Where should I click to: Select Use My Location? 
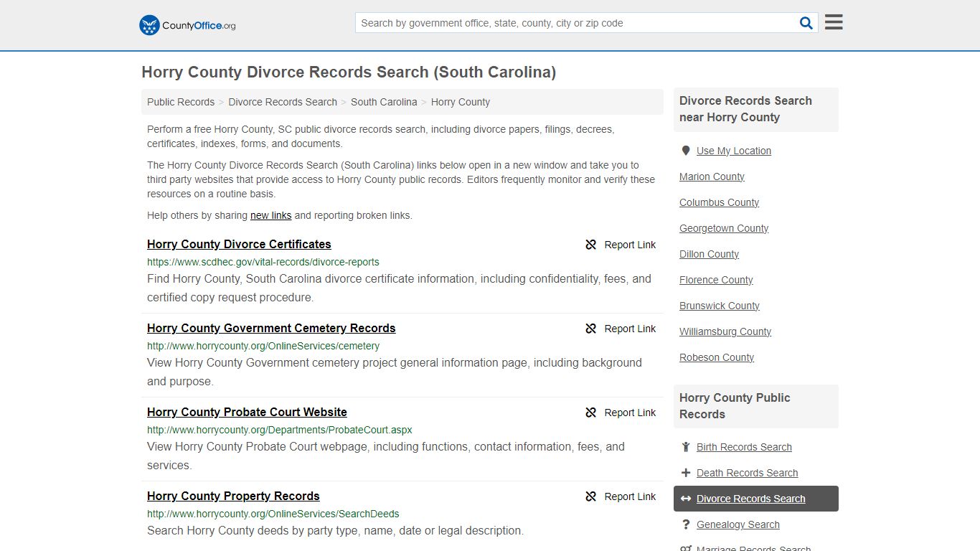coord(734,151)
